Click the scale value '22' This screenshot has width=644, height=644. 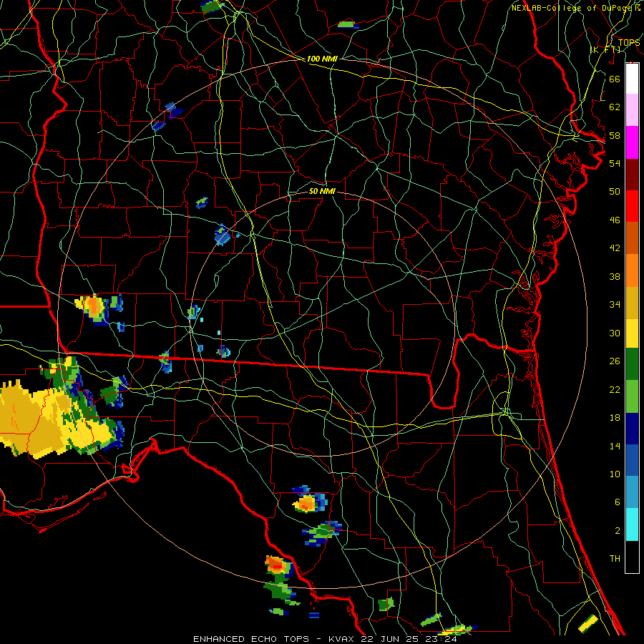point(615,390)
